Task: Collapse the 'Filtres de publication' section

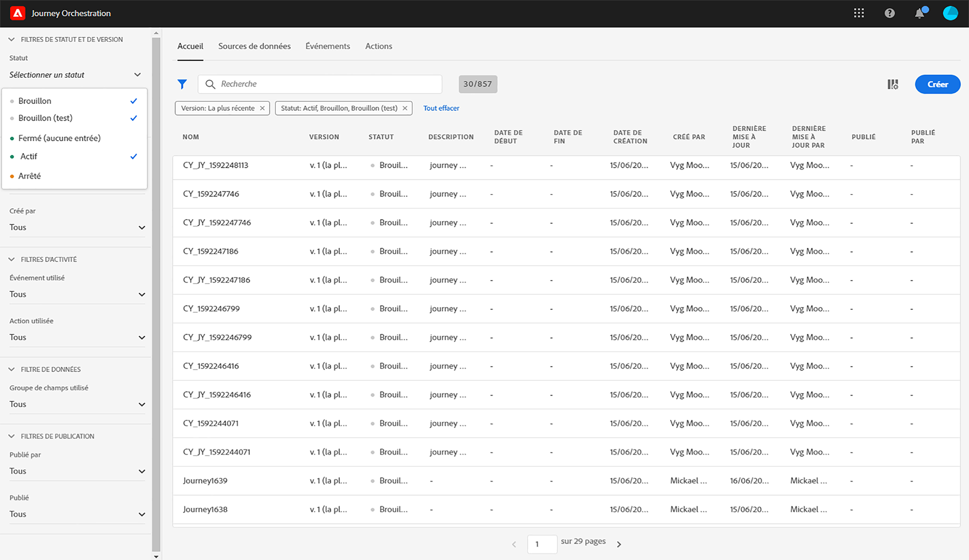Action: pyautogui.click(x=11, y=437)
